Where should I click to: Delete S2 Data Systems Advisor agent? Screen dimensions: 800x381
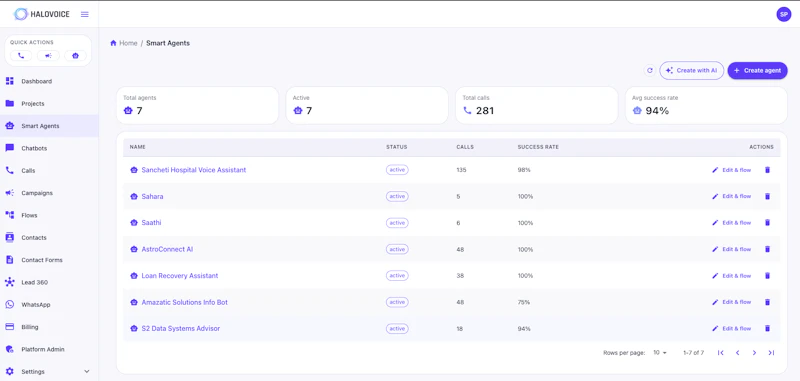pyautogui.click(x=767, y=328)
